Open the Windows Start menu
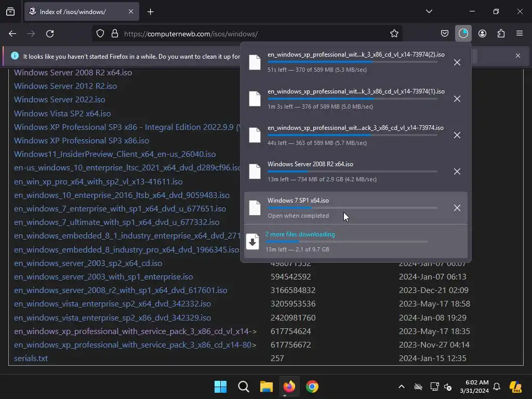This screenshot has height=399, width=532. [x=220, y=387]
